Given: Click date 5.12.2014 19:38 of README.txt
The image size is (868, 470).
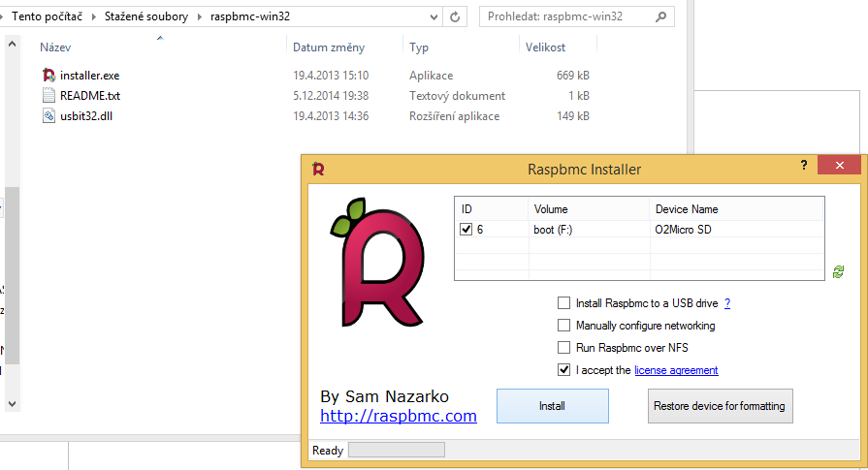Looking at the screenshot, I should (331, 96).
